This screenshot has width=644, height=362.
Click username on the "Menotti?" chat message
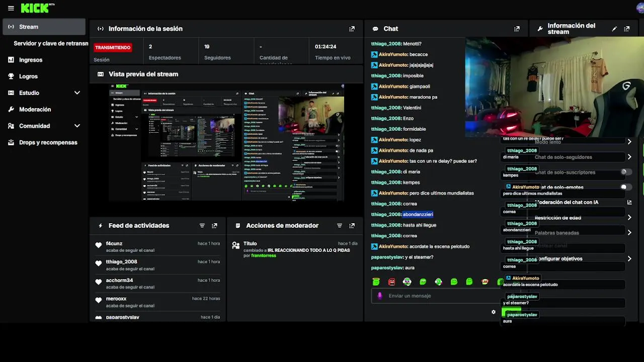(386, 44)
